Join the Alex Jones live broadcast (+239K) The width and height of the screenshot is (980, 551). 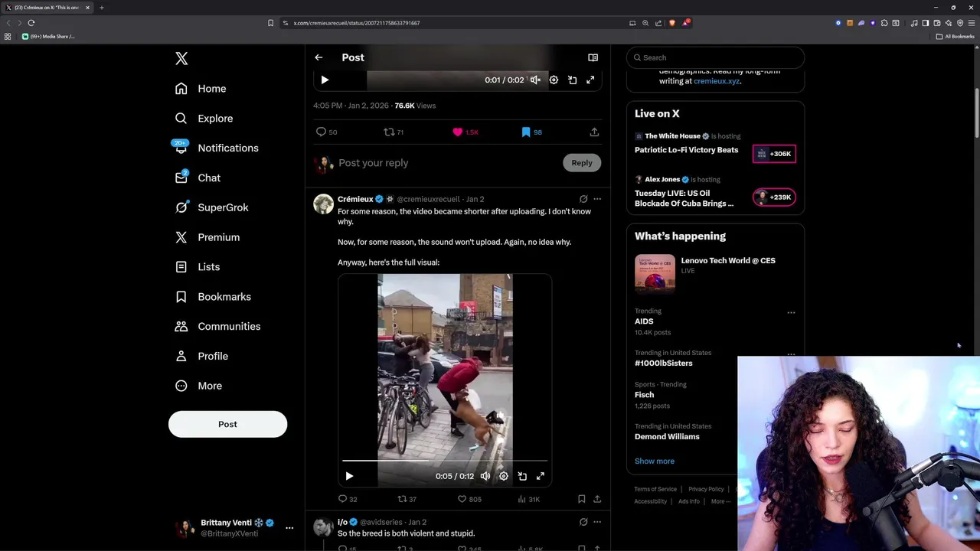coord(774,197)
